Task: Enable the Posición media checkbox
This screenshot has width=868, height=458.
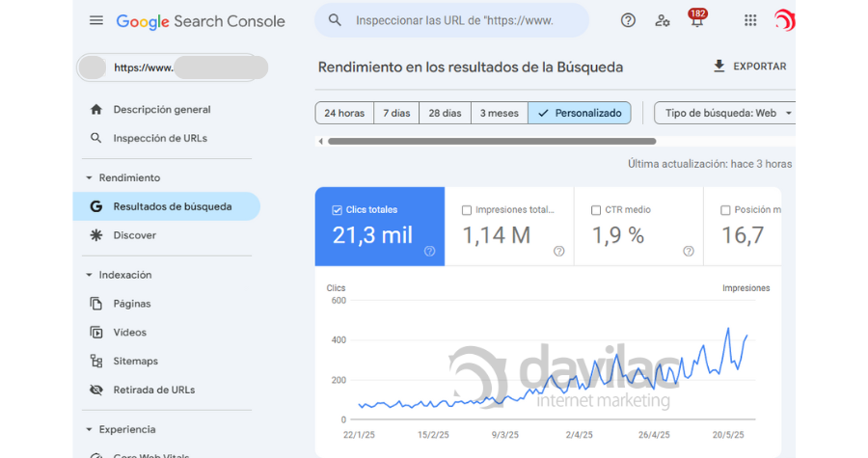Action: point(725,210)
